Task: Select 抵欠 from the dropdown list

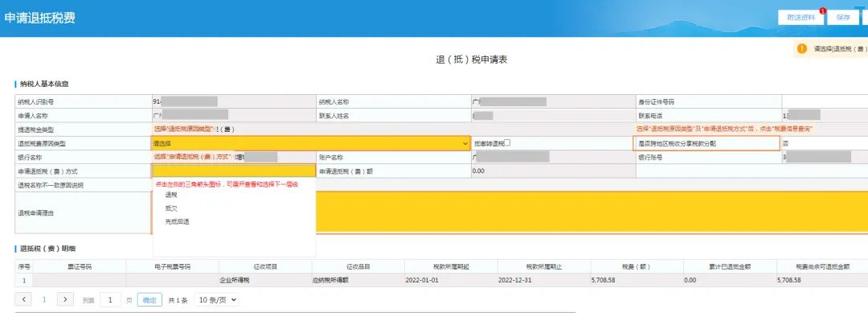Action: click(x=171, y=208)
